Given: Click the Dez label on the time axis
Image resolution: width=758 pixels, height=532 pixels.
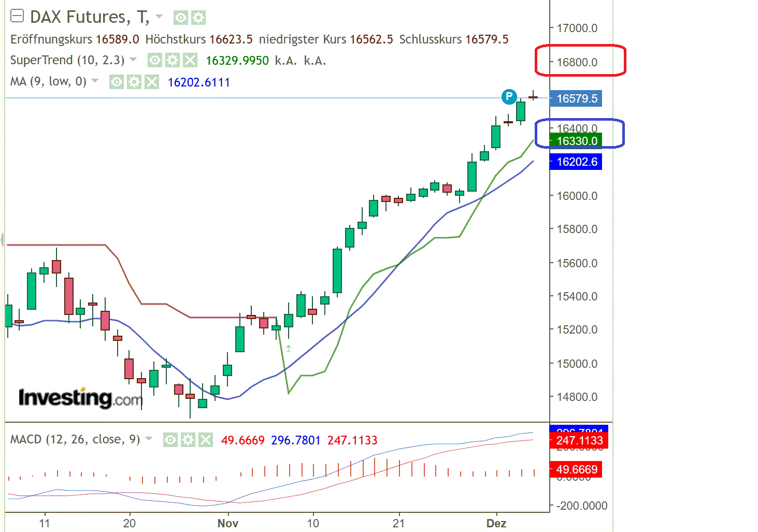Looking at the screenshot, I should point(497,524).
